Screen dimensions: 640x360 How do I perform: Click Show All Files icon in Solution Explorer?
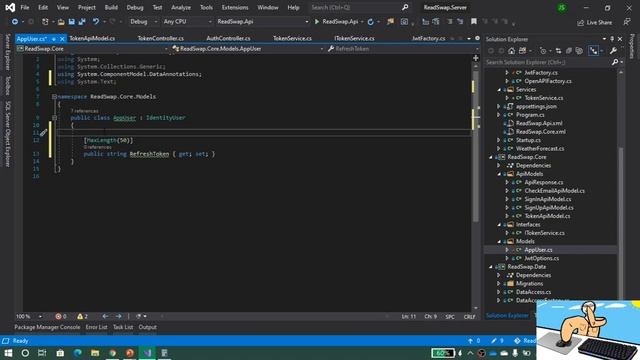point(579,51)
